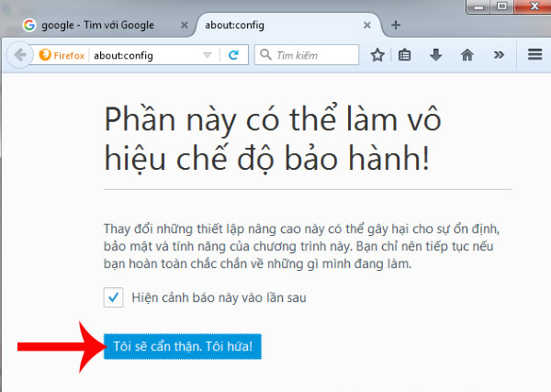
Task: Bookmark this page with the star icon
Action: coord(377,55)
